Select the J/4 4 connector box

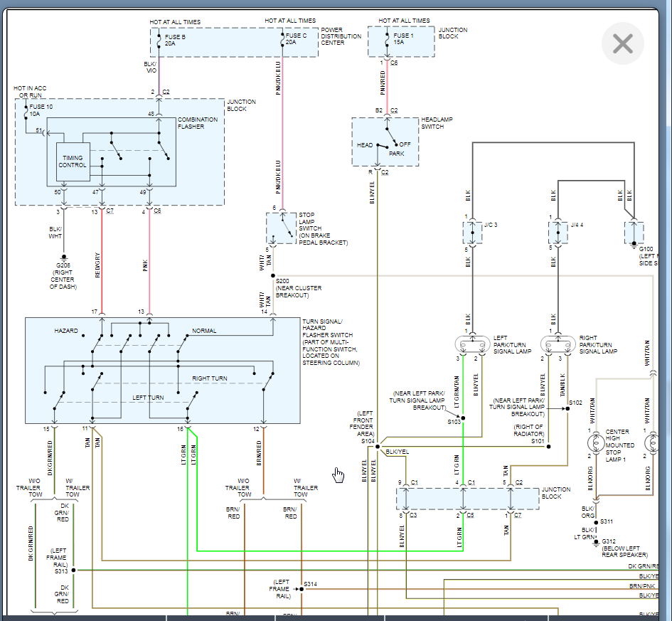pos(558,233)
